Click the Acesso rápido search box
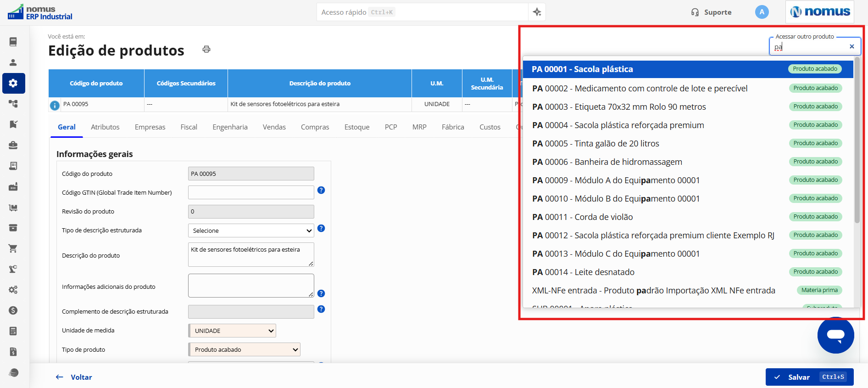The image size is (868, 388). 422,12
